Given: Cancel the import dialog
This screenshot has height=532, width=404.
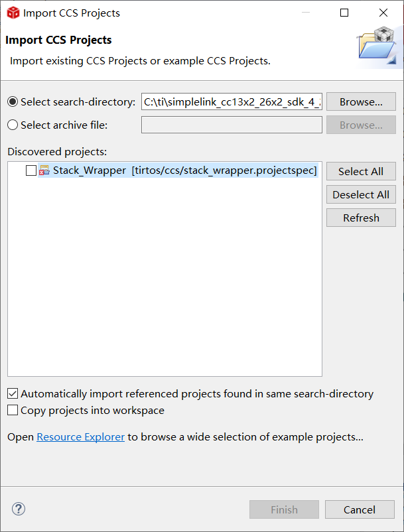Looking at the screenshot, I should click(360, 509).
